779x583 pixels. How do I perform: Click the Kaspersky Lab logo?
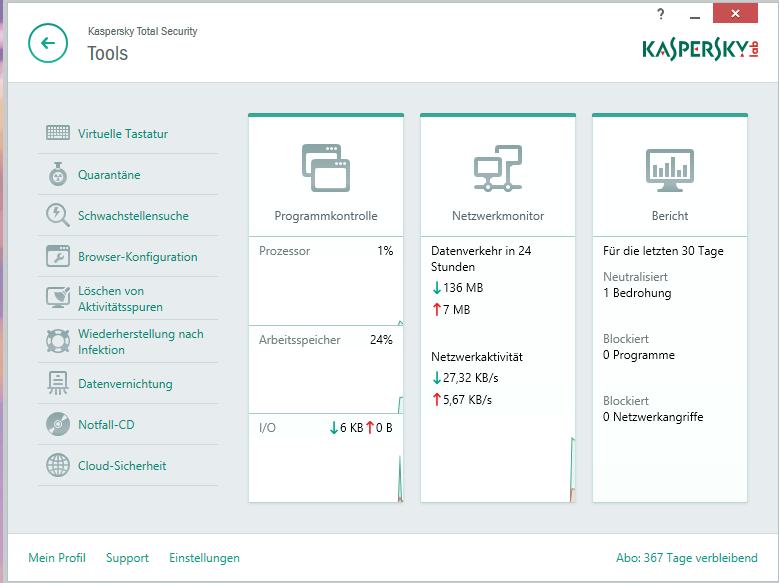point(701,50)
